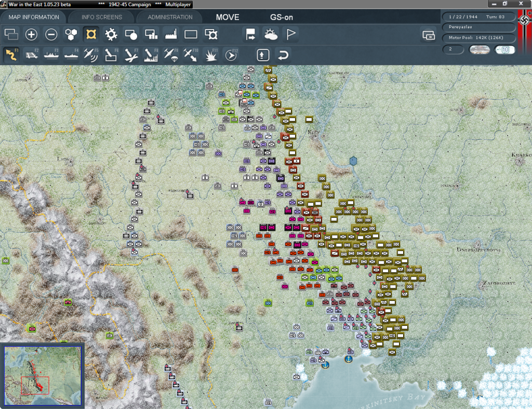Click the blizzard indicator showing 10
The image size is (532, 409).
[504, 49]
